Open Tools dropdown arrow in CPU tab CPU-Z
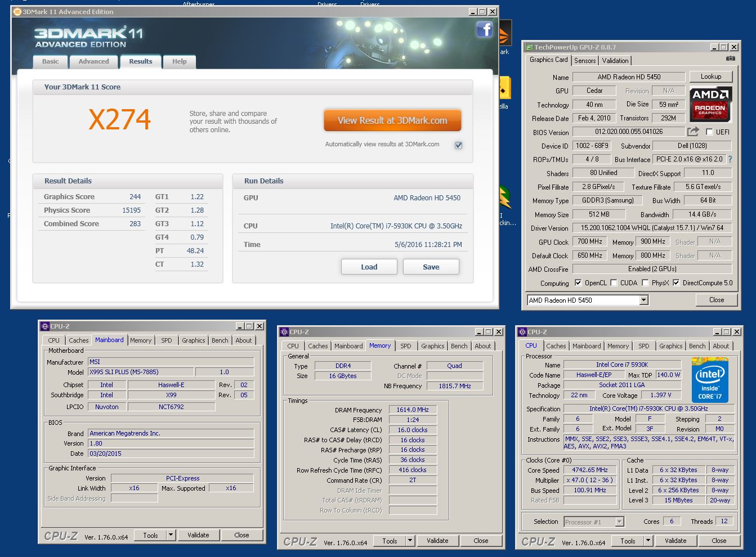This screenshot has height=557, width=756. click(648, 541)
